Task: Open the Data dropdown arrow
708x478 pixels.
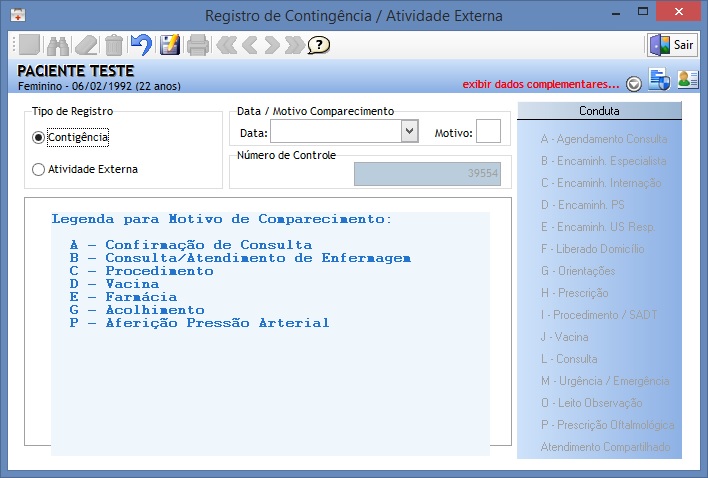Action: [410, 131]
